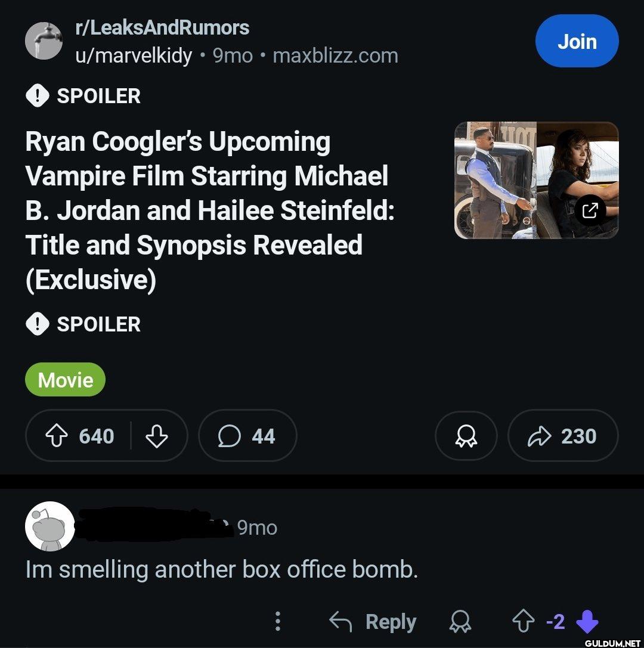
Task: Select the green Movie flair tag
Action: coord(65,380)
